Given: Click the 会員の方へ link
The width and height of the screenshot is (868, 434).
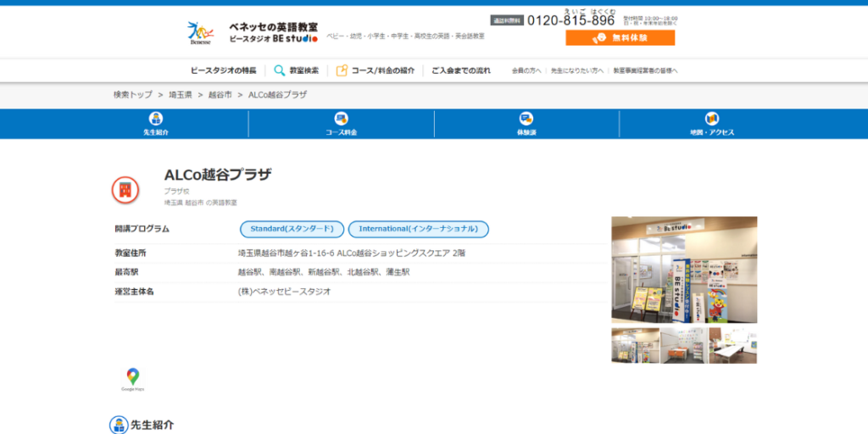Looking at the screenshot, I should [526, 71].
